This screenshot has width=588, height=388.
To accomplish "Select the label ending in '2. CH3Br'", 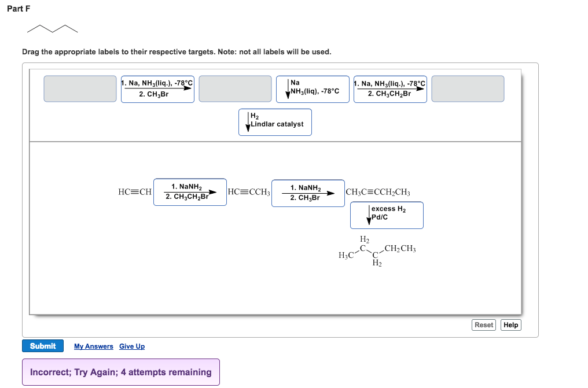I will click(157, 88).
